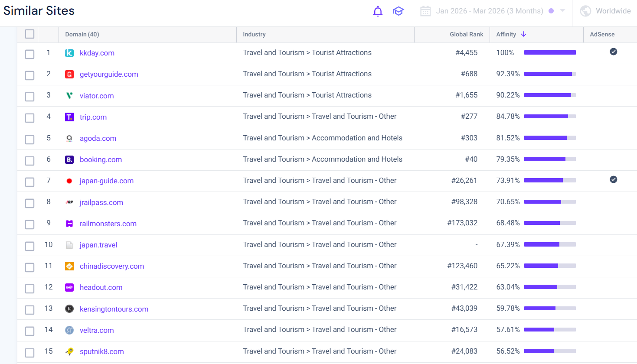Viewport: 637px width, 364px height.
Task: Click the Affinity sort descending arrow
Action: click(x=524, y=34)
